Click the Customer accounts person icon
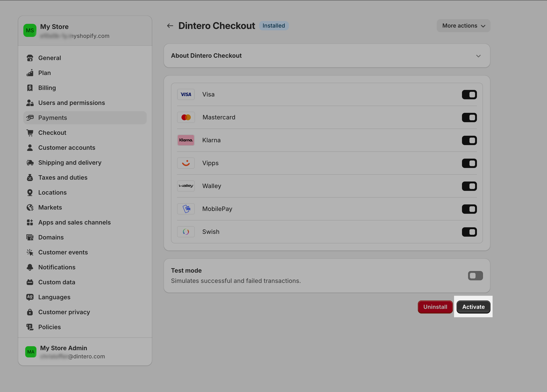Image resolution: width=547 pixels, height=392 pixels. point(30,148)
